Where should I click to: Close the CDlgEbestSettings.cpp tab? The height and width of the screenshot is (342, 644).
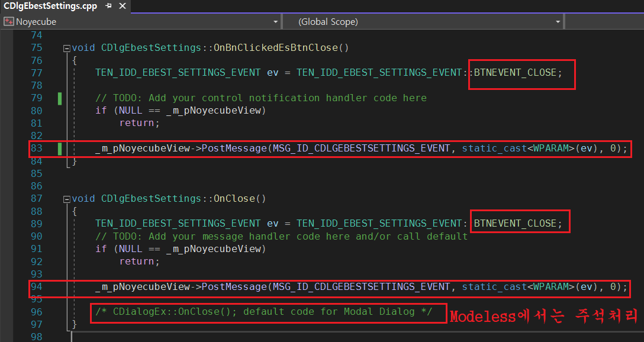123,6
